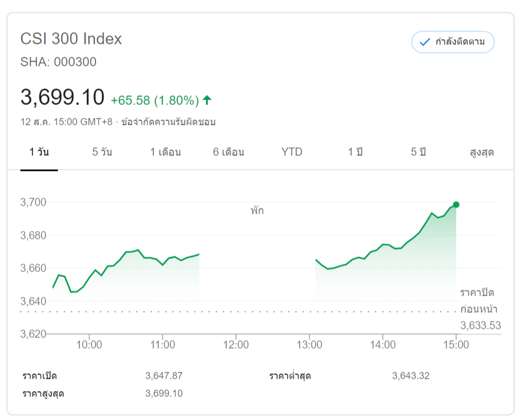Click the CSI 300 Index title

click(71, 39)
